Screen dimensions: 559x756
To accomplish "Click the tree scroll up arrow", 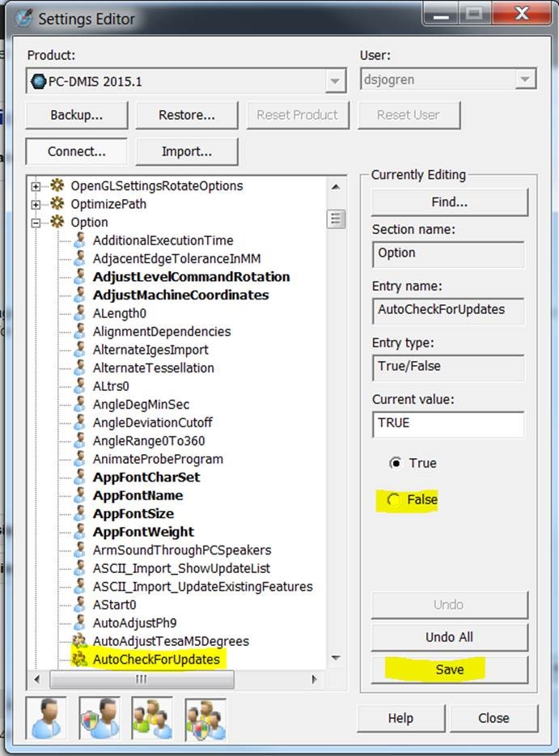I will pos(336,187).
